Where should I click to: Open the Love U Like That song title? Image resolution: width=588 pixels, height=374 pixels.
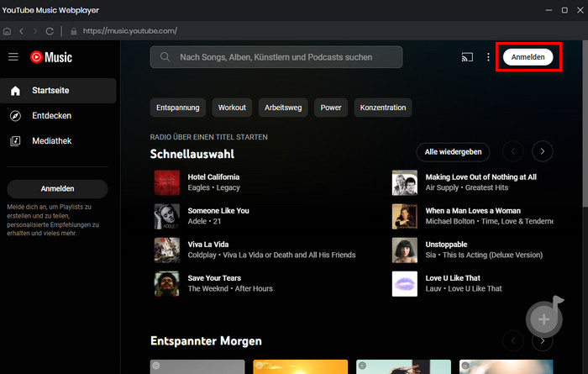coord(453,278)
